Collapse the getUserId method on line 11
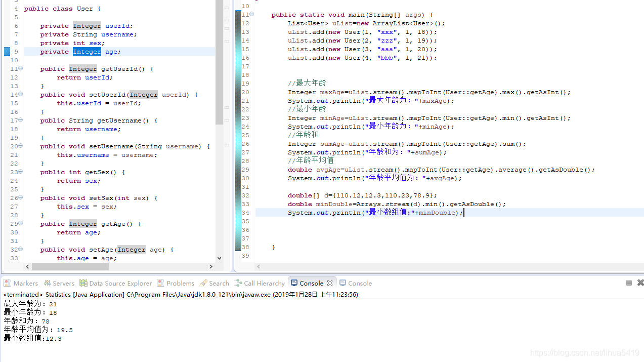This screenshot has height=362, width=644. 20,69
